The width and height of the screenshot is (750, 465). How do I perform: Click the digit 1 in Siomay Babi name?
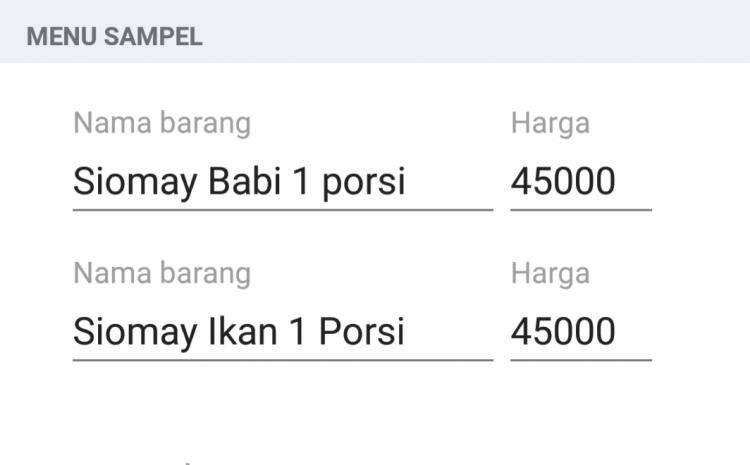(x=300, y=181)
